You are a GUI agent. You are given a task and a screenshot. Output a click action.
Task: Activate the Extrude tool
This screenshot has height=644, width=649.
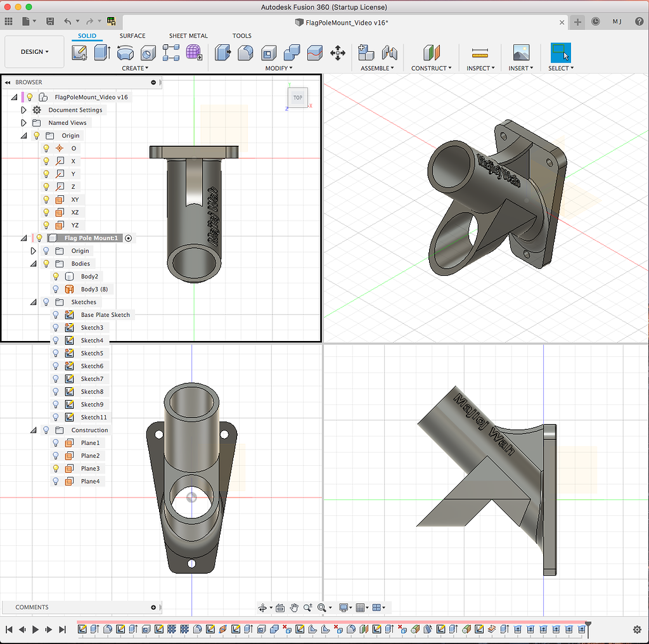click(x=102, y=53)
